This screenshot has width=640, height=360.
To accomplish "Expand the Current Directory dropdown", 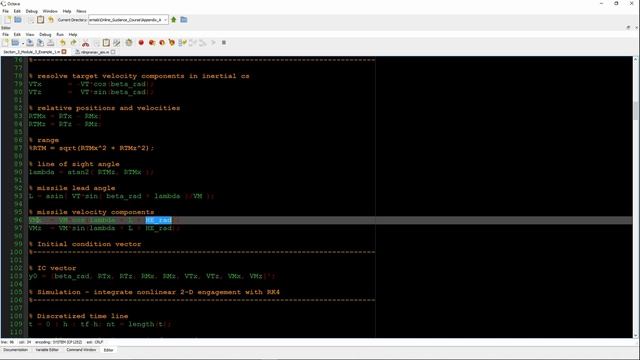I will (x=166, y=20).
